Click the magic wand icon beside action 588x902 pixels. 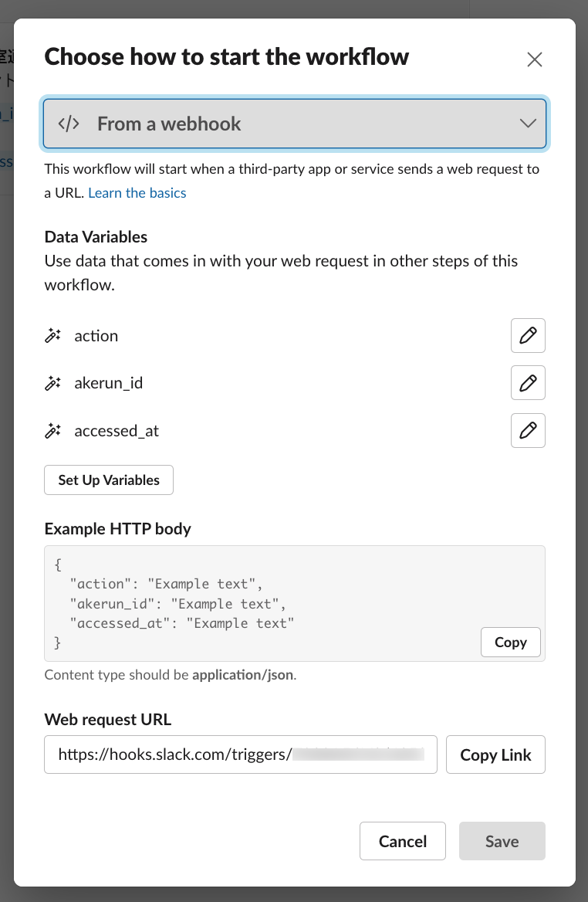pos(52,336)
